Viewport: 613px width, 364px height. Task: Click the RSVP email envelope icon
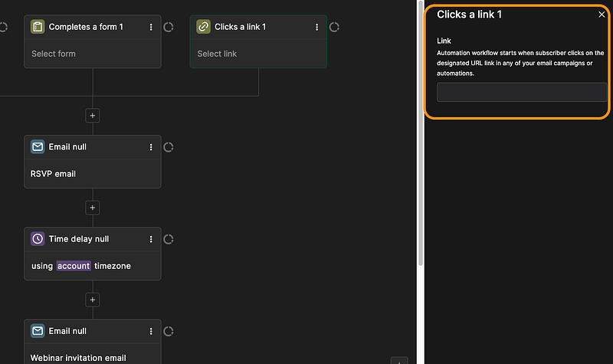click(38, 147)
